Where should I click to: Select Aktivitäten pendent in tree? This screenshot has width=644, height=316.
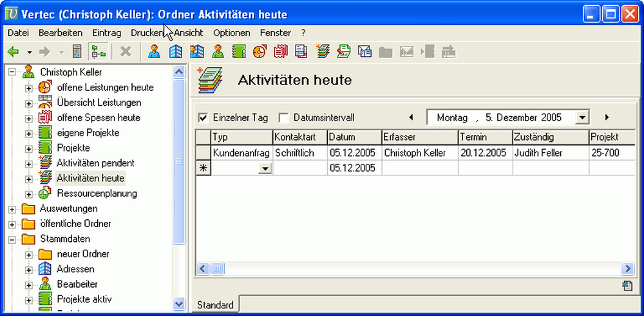[96, 163]
